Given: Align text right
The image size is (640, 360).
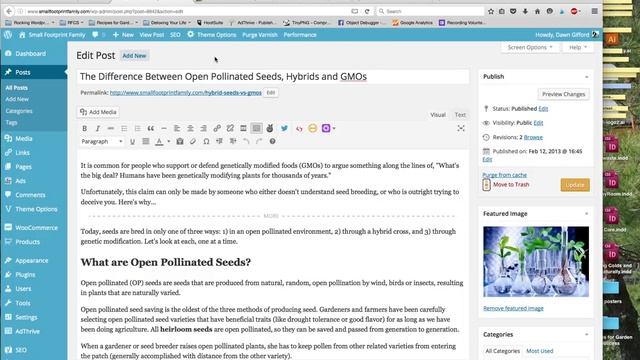Looking at the screenshot, I should pos(203,128).
